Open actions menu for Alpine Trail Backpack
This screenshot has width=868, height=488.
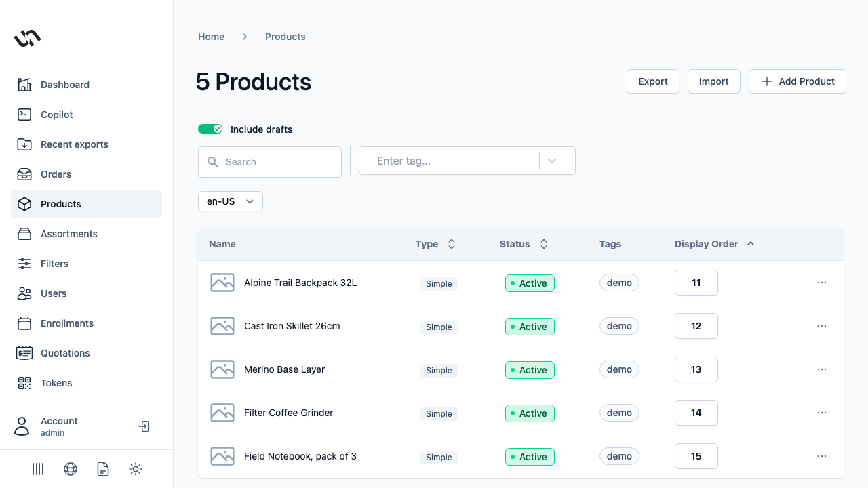click(x=822, y=283)
